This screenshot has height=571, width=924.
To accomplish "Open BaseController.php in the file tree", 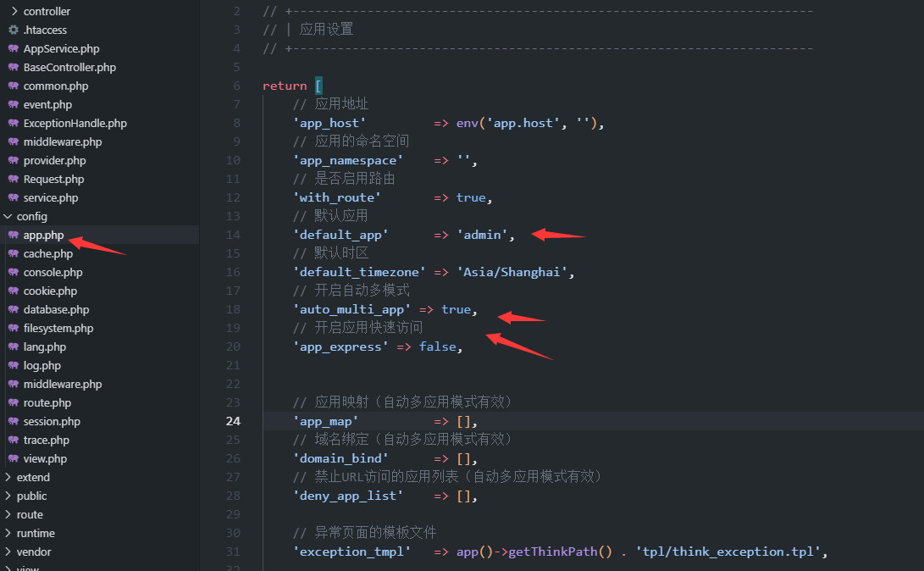I will (x=69, y=68).
